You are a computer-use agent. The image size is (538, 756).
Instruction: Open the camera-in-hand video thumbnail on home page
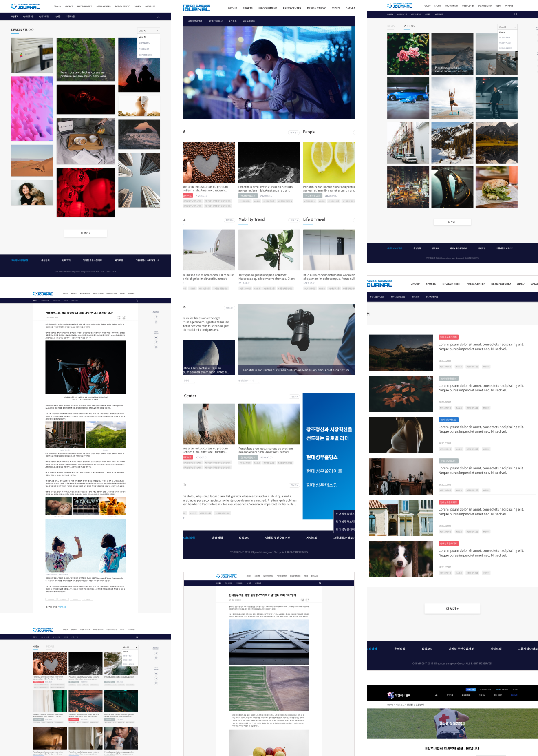(x=296, y=339)
